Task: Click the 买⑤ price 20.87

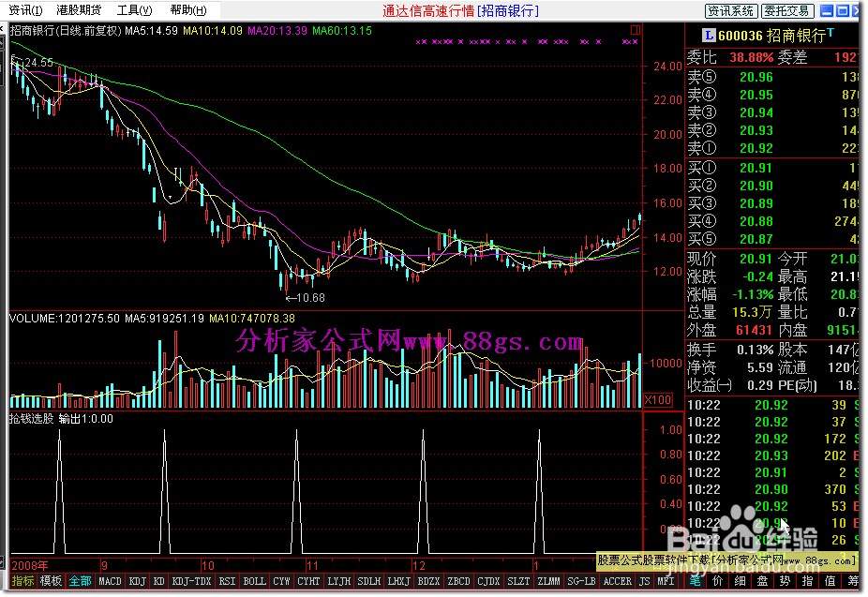Action: pos(756,239)
